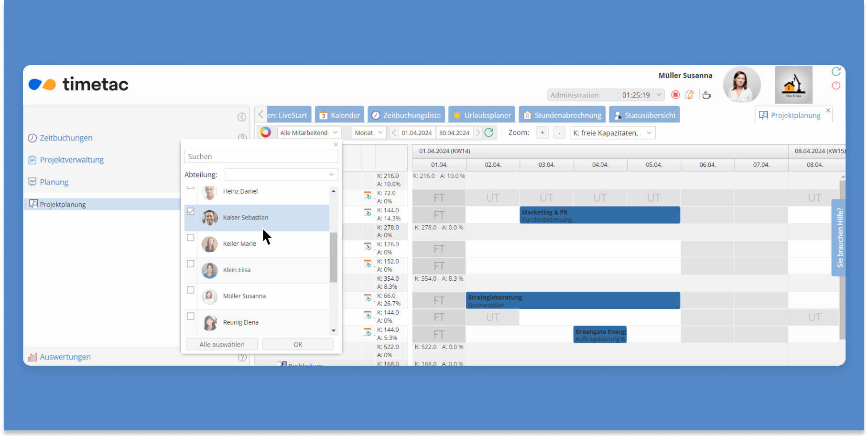Collapse the left sidebar with arrow icon
Screen dimensions: 868x438
(242, 117)
